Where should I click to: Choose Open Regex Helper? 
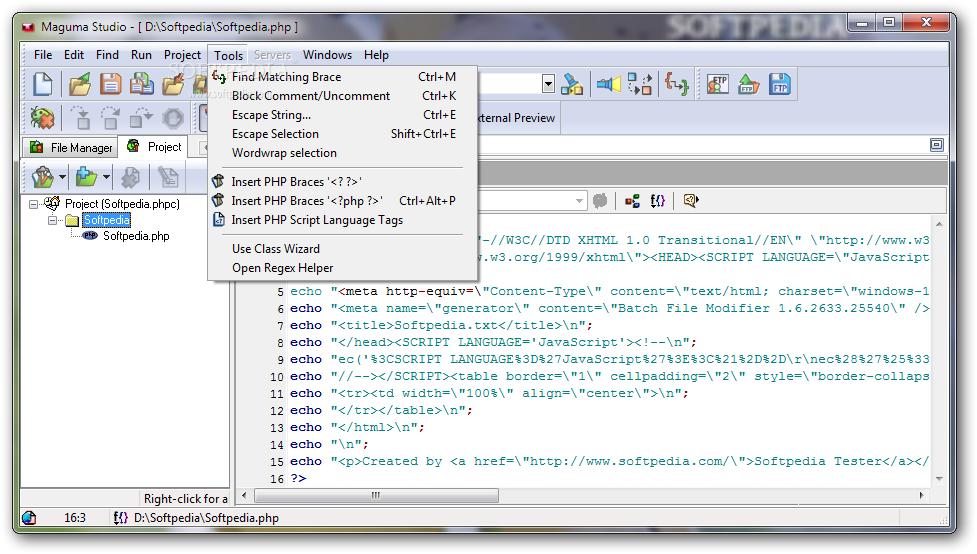point(343,268)
